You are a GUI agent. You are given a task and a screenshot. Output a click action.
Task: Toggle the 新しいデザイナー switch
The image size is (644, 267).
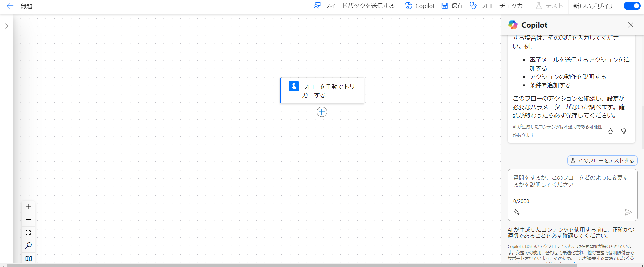(x=632, y=6)
